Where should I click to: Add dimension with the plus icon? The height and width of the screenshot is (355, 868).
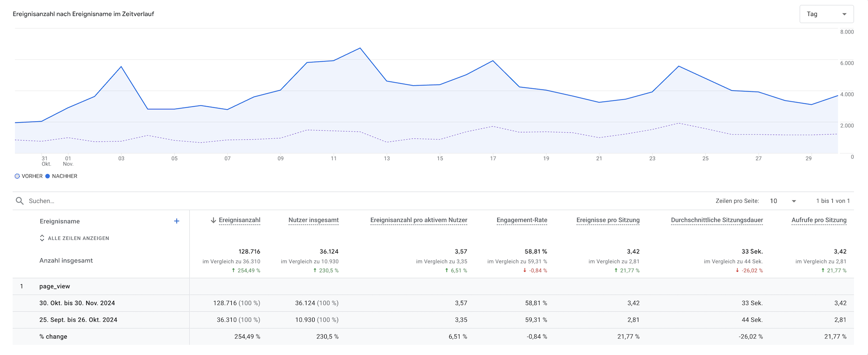177,221
